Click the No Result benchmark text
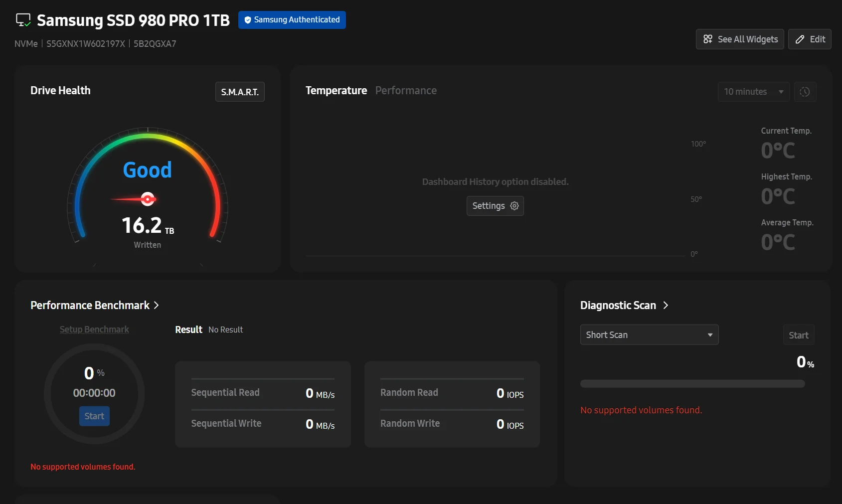The image size is (842, 504). coord(226,330)
